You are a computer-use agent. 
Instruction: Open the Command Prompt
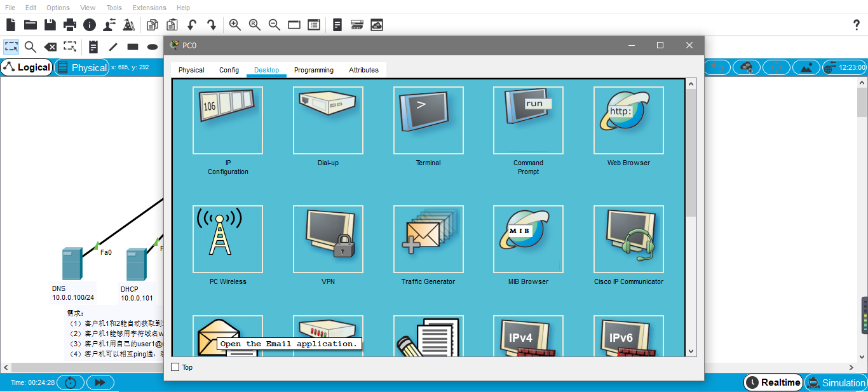(528, 121)
